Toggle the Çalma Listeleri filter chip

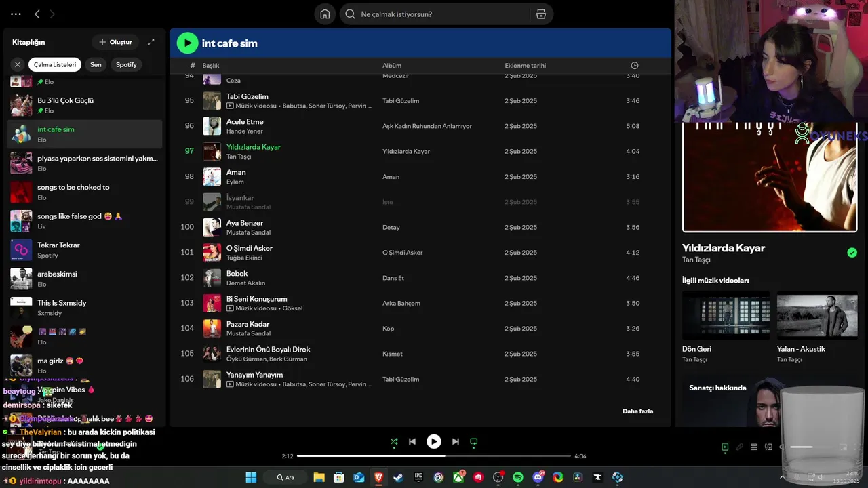pyautogui.click(x=55, y=64)
